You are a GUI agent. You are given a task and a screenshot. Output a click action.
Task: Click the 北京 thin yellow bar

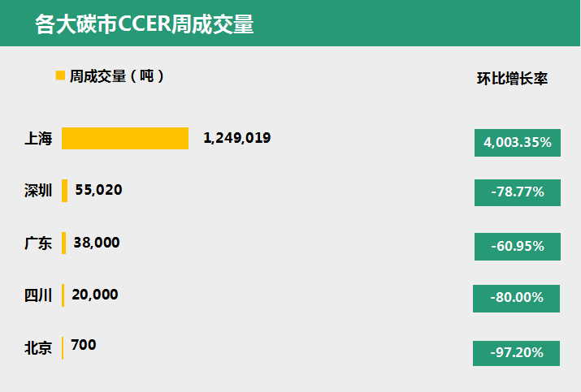click(63, 348)
